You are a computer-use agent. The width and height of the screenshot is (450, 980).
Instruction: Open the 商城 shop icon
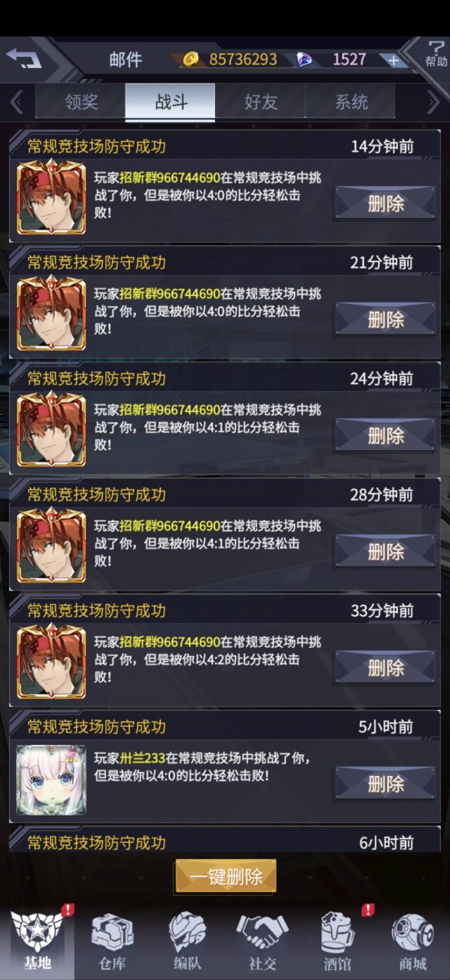click(x=412, y=939)
